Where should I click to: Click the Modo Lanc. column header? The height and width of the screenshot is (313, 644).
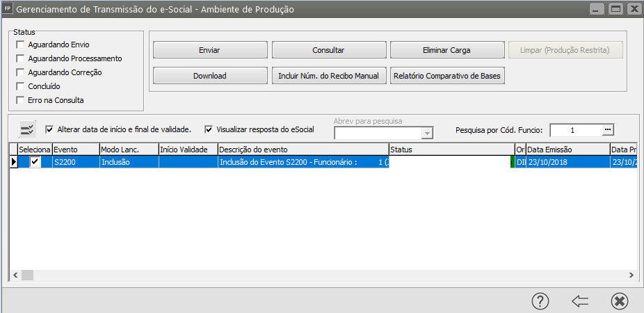[x=129, y=150]
